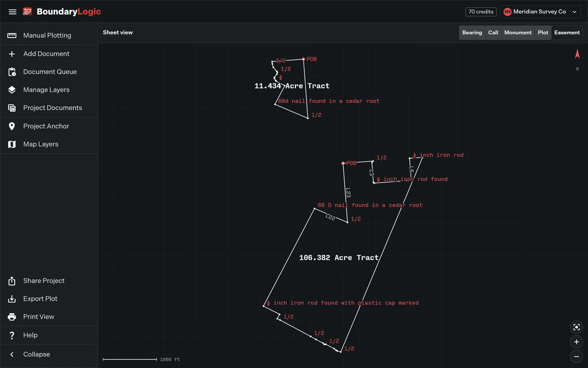Go to Project Documents
Screen dimensions: 588x368
click(49, 108)
